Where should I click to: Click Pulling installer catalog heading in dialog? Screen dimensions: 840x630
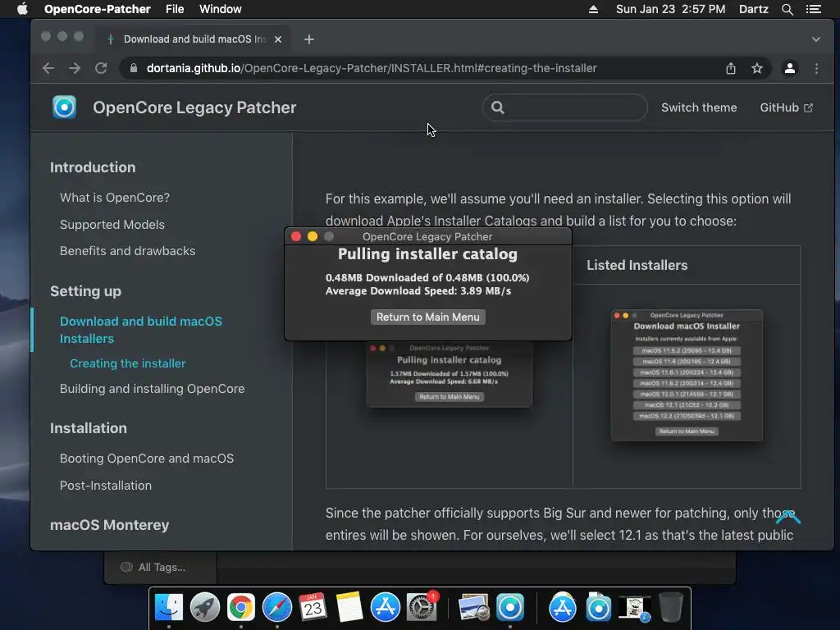click(x=427, y=254)
